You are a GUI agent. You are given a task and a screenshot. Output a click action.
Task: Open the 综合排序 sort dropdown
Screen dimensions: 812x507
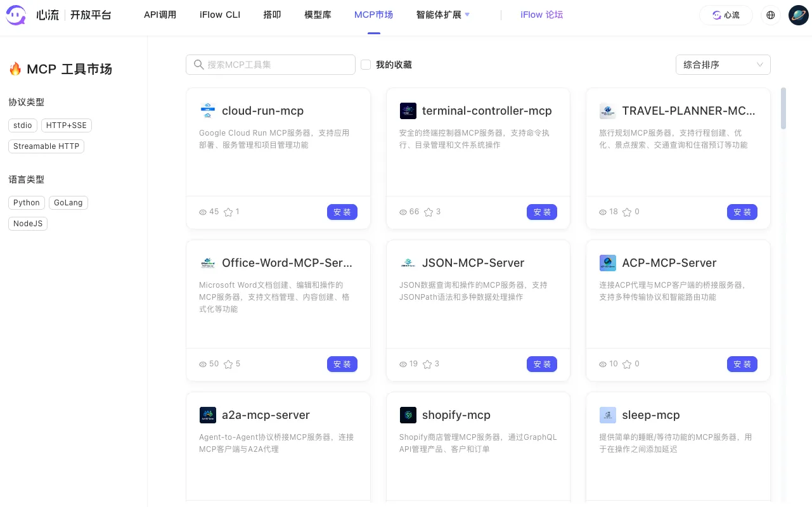pyautogui.click(x=723, y=65)
